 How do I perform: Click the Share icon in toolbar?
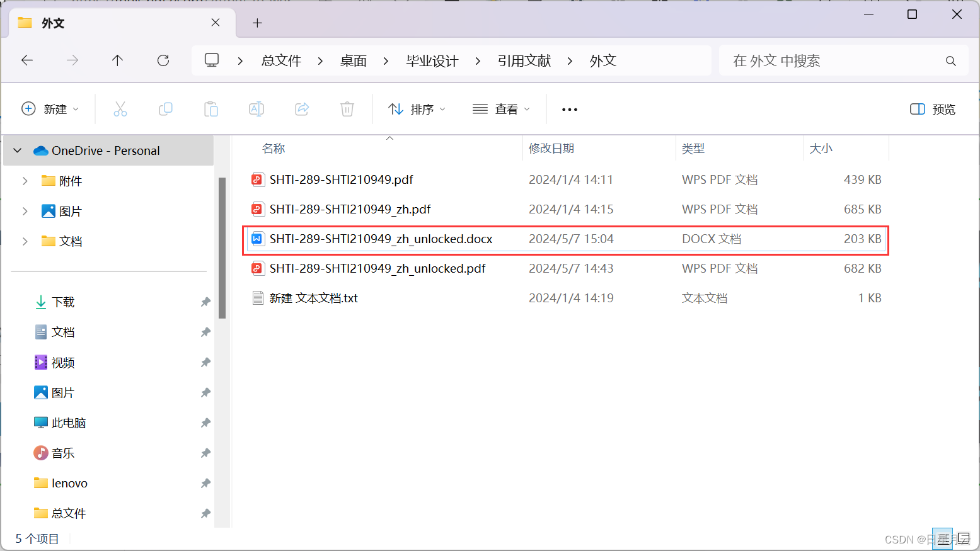(302, 109)
